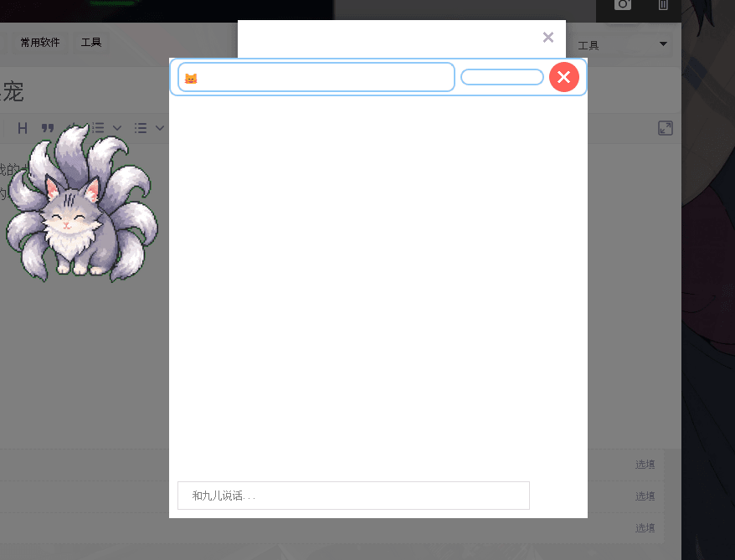This screenshot has width=735, height=560.
Task: Insert a heading with the H icon
Action: 23,128
